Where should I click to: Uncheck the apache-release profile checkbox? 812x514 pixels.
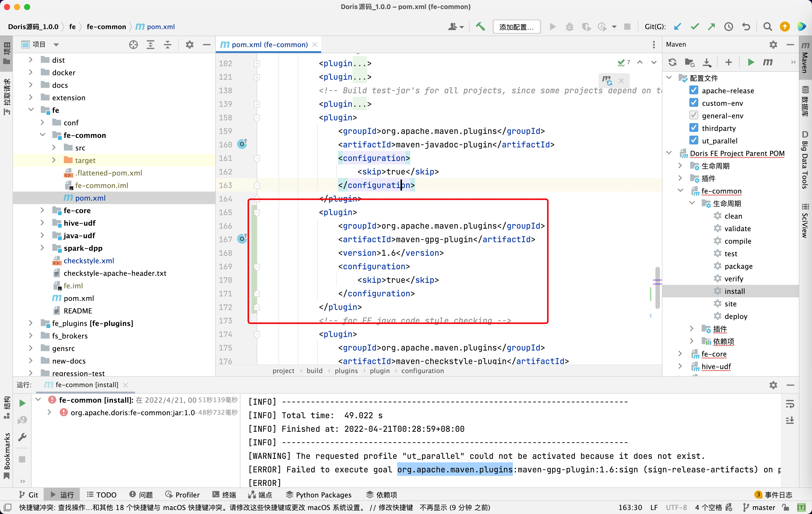pos(694,90)
